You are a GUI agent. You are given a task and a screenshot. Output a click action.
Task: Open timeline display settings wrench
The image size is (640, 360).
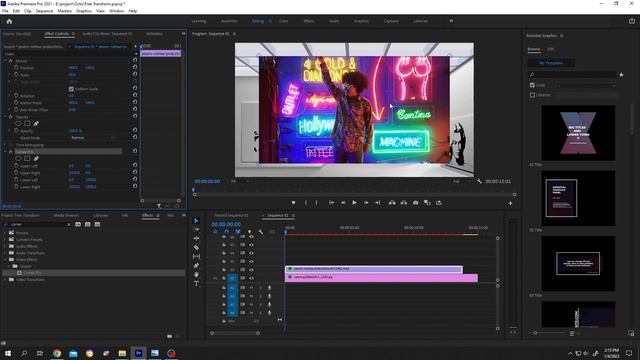[x=261, y=232]
